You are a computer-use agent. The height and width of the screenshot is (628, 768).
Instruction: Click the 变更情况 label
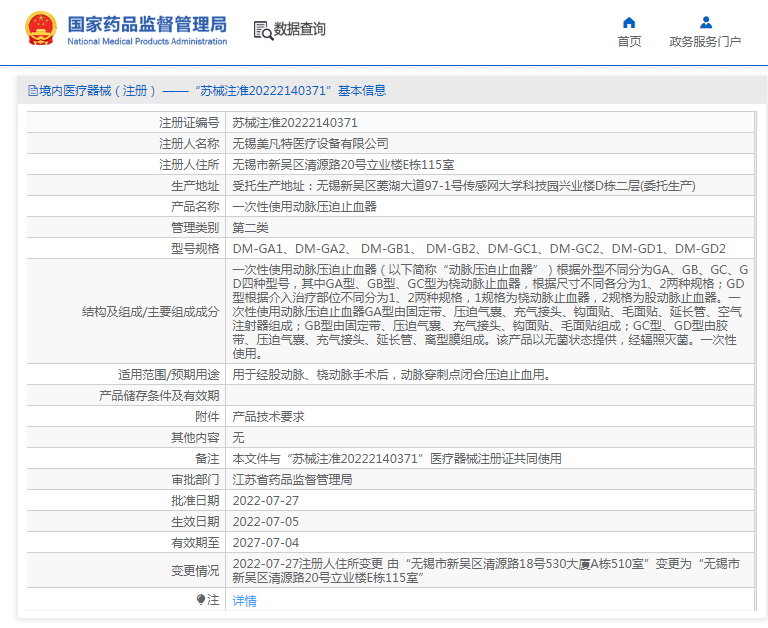tap(195, 571)
